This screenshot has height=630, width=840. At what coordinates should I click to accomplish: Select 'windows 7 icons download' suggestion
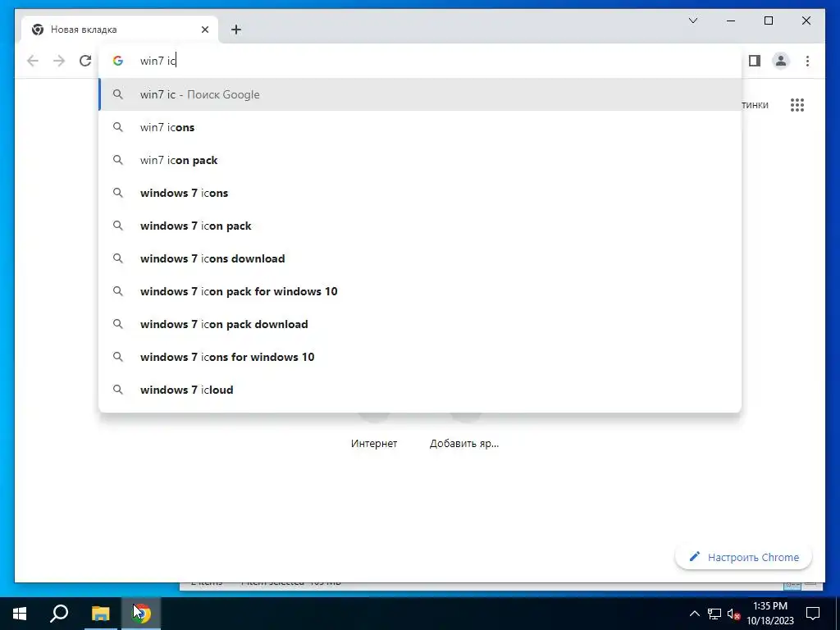420,258
